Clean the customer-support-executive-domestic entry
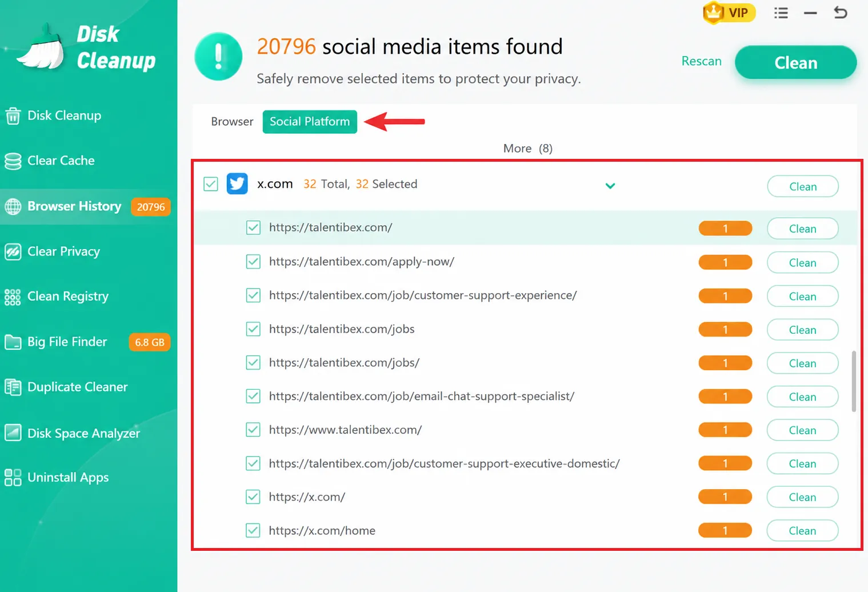This screenshot has height=592, width=868. tap(802, 463)
